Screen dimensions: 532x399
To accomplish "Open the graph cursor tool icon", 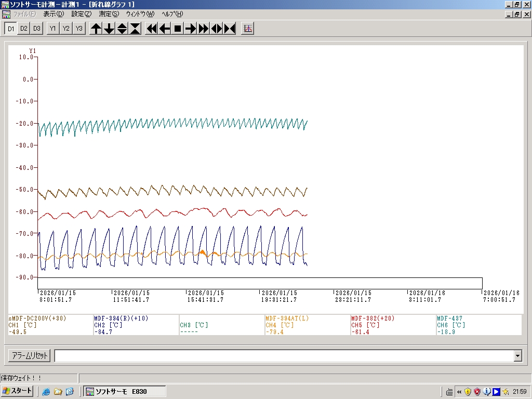I will pos(248,29).
